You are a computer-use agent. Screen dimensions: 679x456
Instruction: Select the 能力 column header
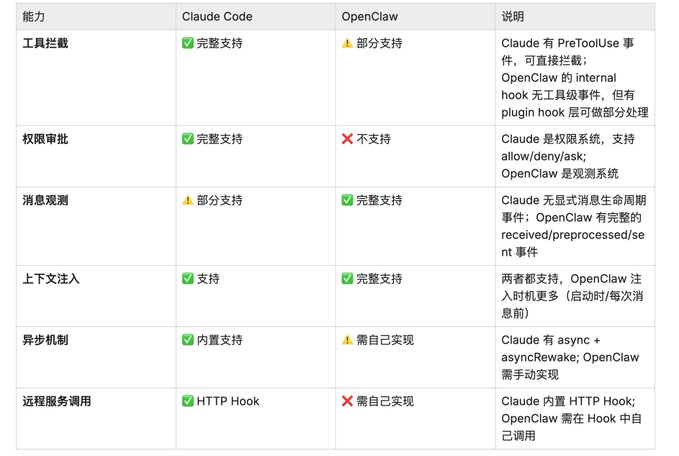pos(34,16)
